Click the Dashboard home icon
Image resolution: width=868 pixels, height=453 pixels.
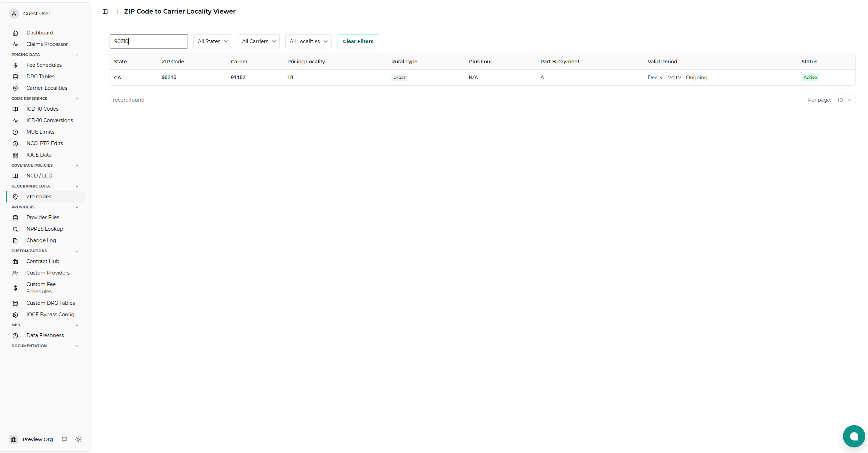[15, 33]
